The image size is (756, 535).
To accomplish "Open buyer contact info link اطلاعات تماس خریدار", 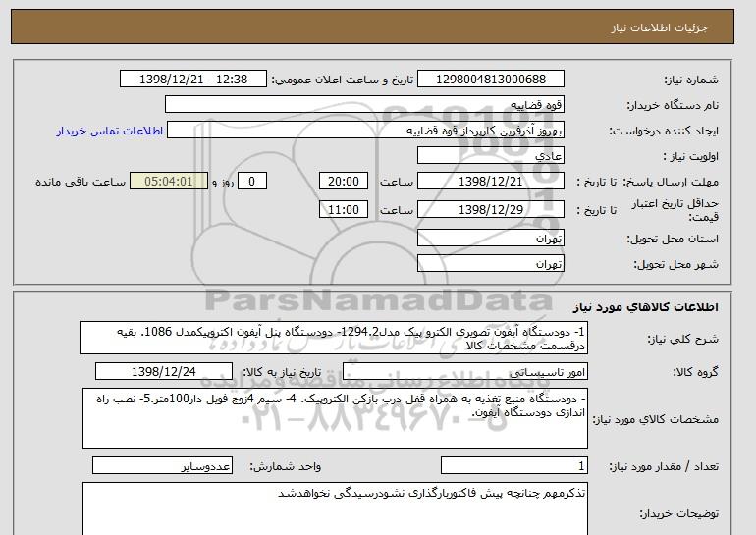I will 109,131.
